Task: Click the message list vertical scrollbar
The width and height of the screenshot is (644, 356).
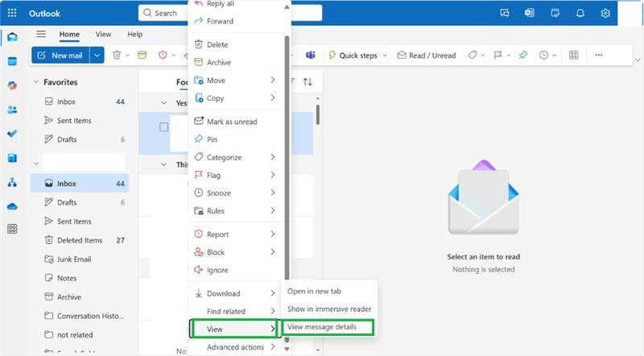Action: [317, 115]
